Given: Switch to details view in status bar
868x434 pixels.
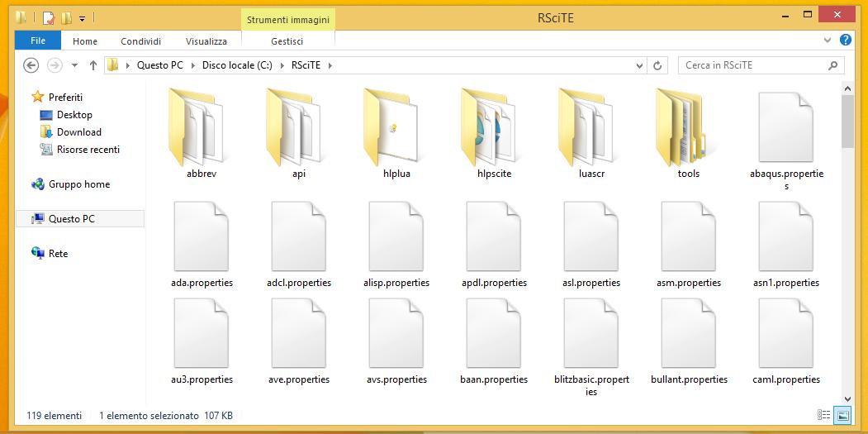Looking at the screenshot, I should click(x=823, y=415).
